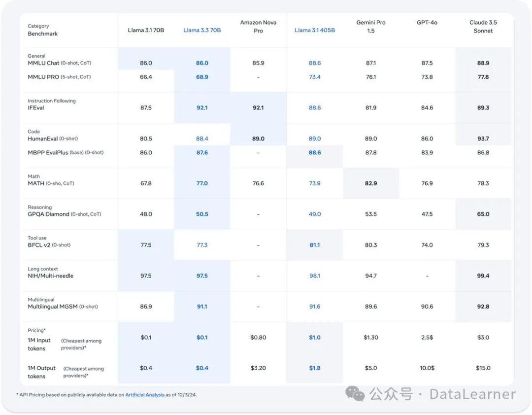Select GPT-4o GPQA Diamond score 47.5
The height and width of the screenshot is (415, 532).
click(427, 214)
